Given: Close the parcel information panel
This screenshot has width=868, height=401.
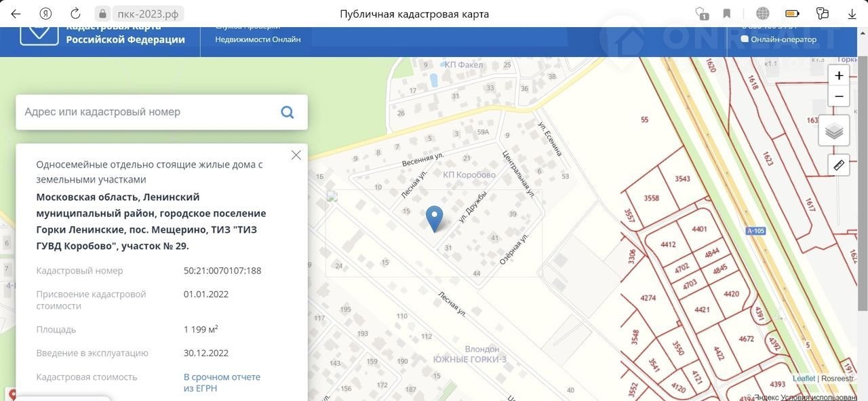Looking at the screenshot, I should pyautogui.click(x=296, y=155).
